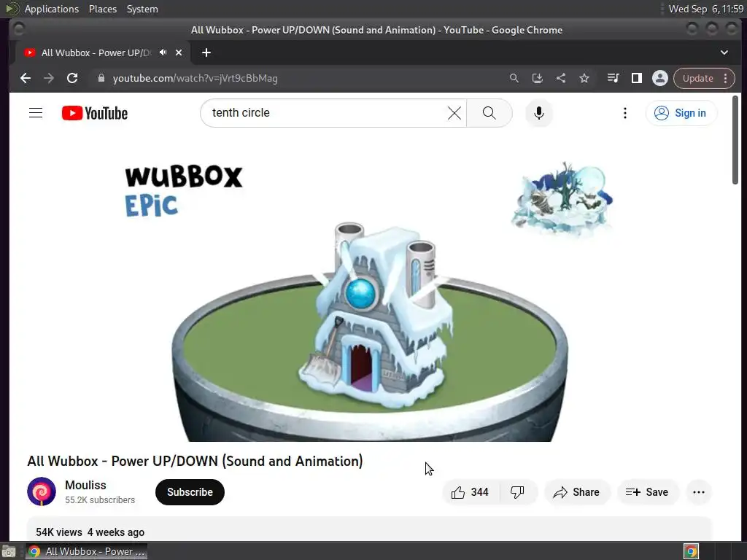
Task: Open the Applications menu
Action: coord(52,9)
